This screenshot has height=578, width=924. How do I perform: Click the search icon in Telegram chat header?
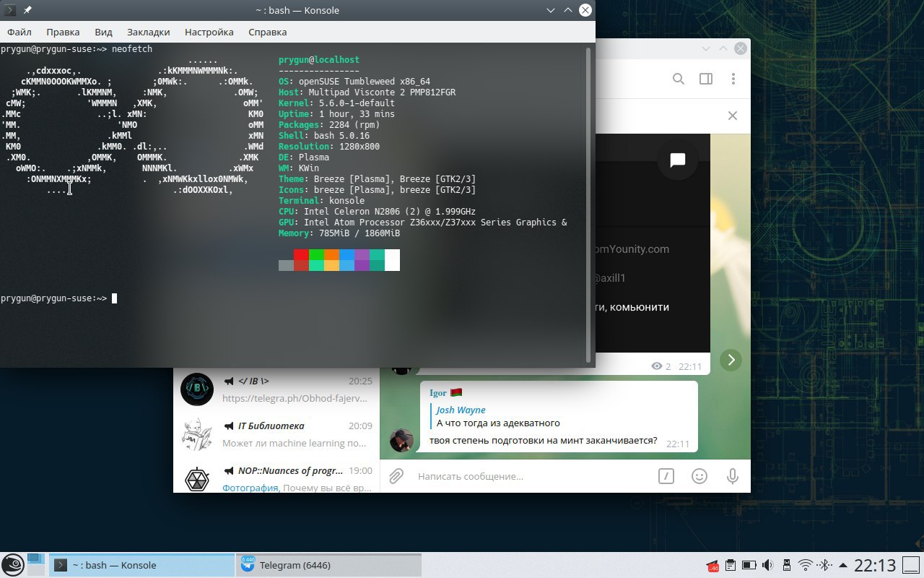tap(679, 79)
